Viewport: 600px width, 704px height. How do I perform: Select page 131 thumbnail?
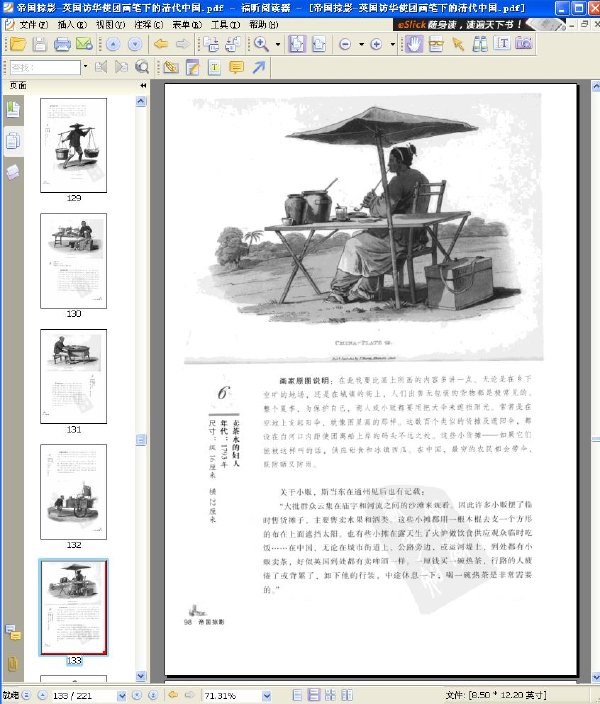pyautogui.click(x=74, y=376)
